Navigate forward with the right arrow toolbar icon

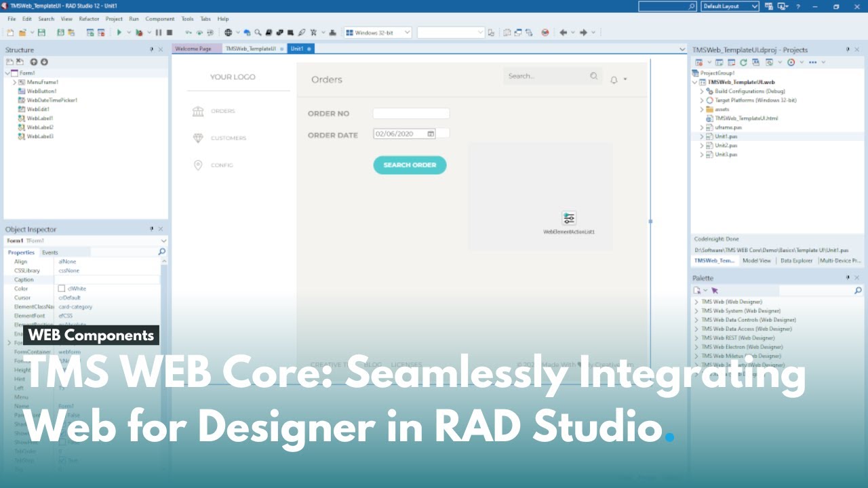(x=584, y=33)
